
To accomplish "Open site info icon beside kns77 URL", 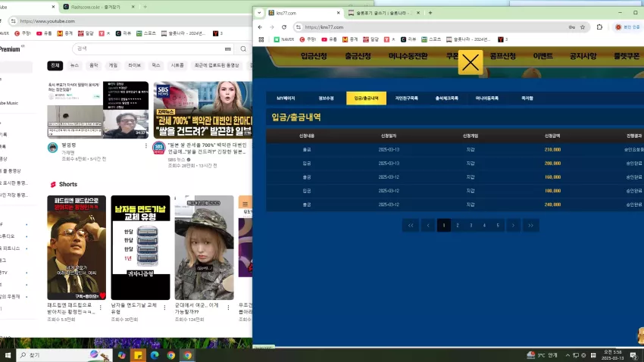I will pyautogui.click(x=299, y=27).
